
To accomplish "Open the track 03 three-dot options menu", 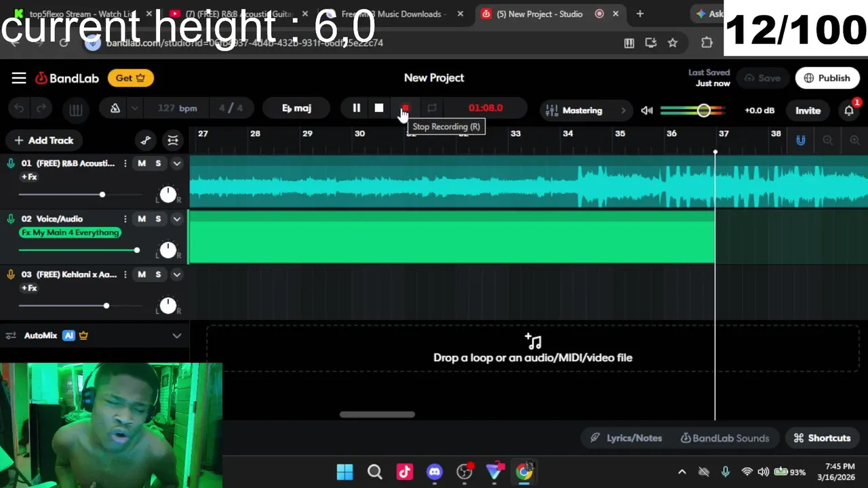I will [125, 274].
